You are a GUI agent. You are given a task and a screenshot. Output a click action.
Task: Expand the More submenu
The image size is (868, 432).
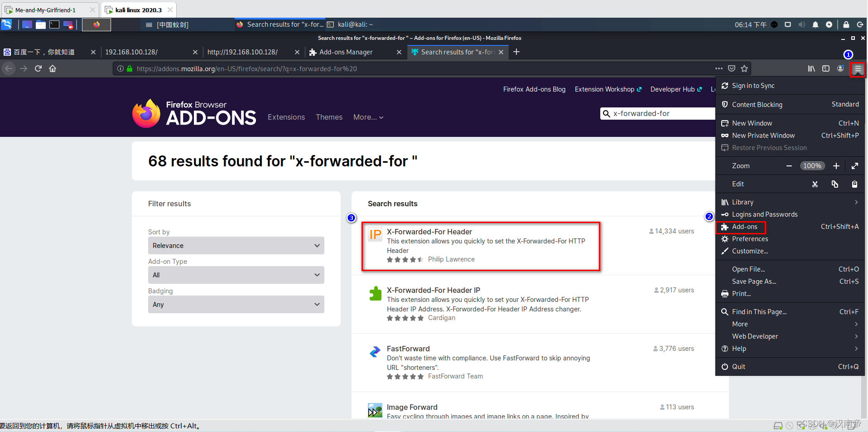790,324
